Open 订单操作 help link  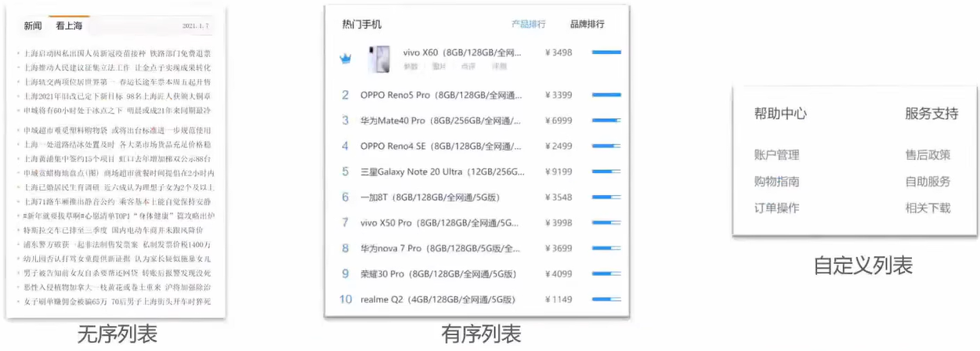click(776, 208)
